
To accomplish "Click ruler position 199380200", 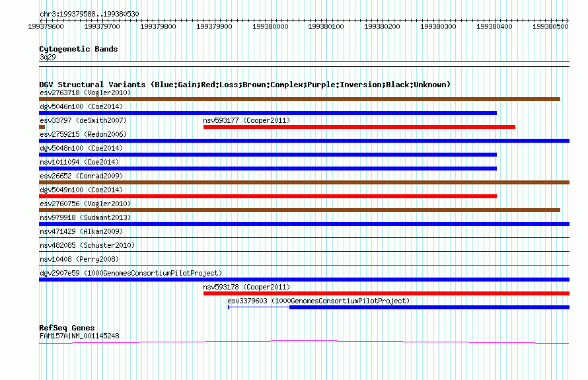I will coord(382,26).
